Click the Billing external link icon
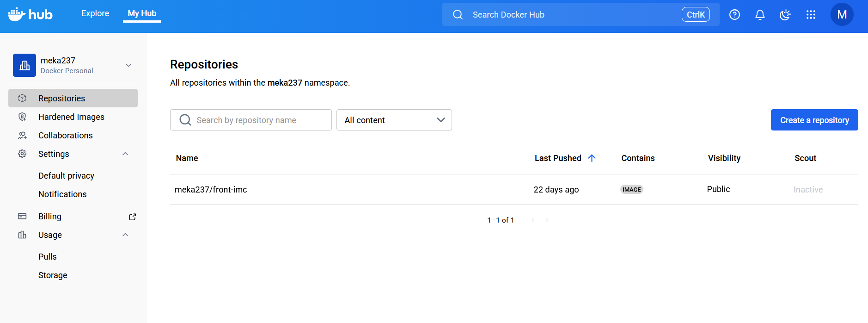Image resolution: width=868 pixels, height=323 pixels. coord(132,217)
